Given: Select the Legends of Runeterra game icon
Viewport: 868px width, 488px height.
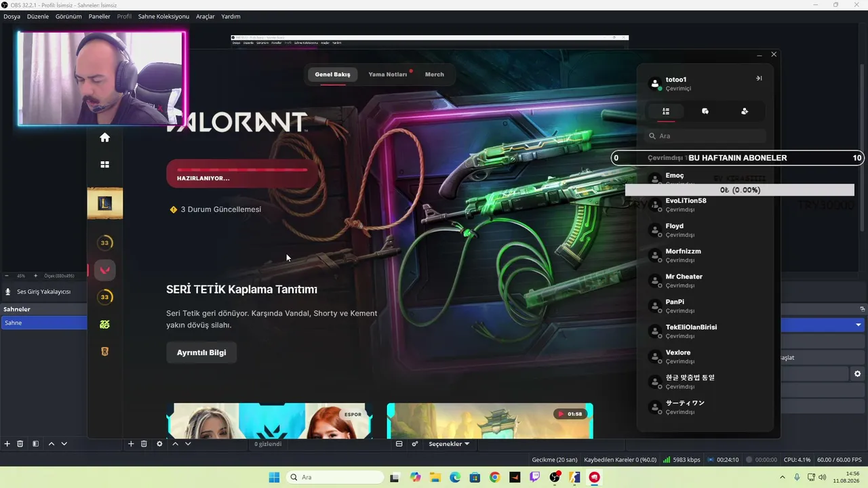Looking at the screenshot, I should 104,352.
